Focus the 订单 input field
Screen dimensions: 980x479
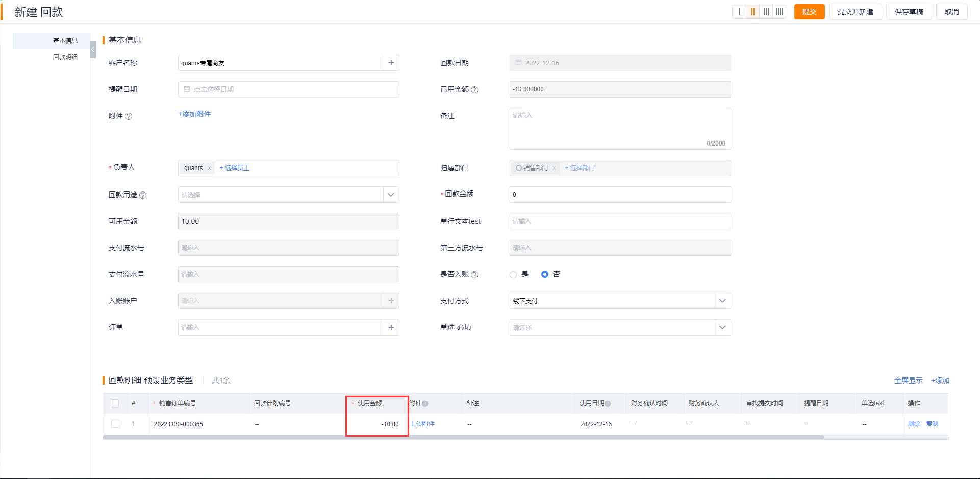[x=280, y=327]
